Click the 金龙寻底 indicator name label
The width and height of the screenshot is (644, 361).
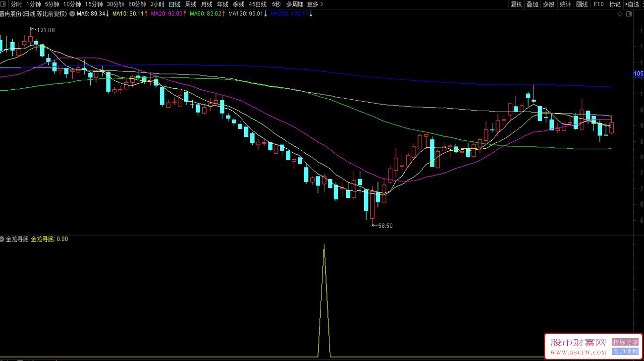[x=17, y=239]
